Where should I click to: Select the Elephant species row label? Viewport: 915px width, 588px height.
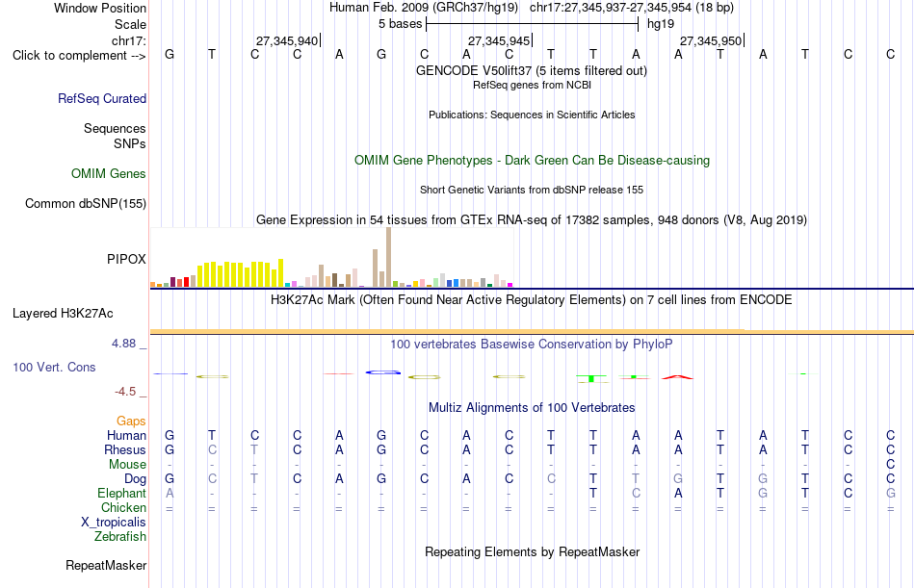pos(122,494)
